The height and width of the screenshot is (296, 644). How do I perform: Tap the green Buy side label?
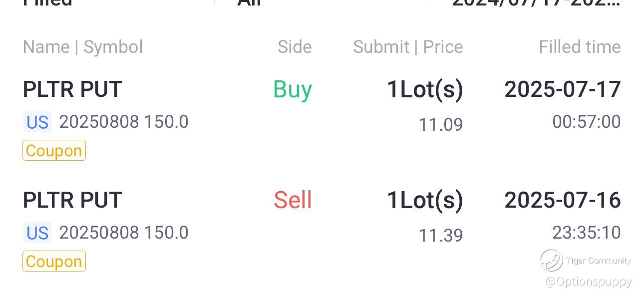pos(293,90)
